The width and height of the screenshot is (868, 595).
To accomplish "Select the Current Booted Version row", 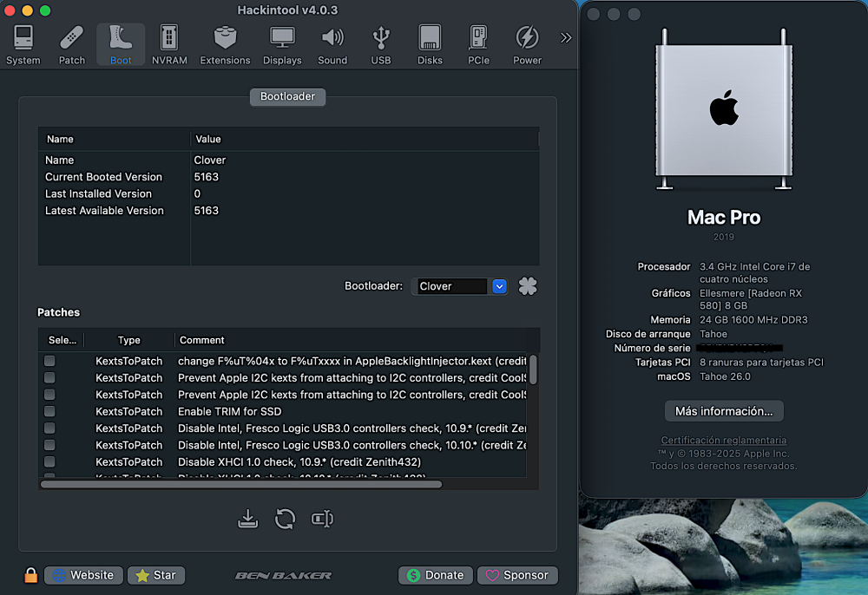I will tap(288, 177).
